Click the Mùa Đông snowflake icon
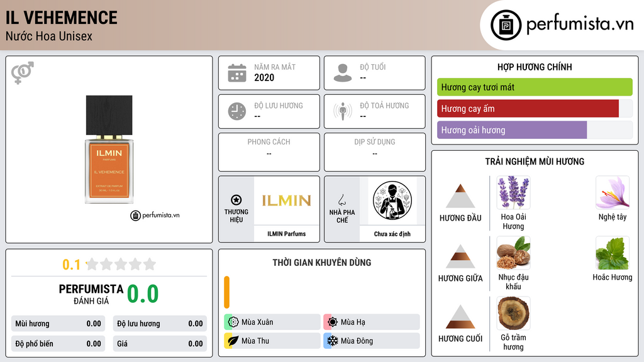The width and height of the screenshot is (644, 362). pyautogui.click(x=333, y=341)
